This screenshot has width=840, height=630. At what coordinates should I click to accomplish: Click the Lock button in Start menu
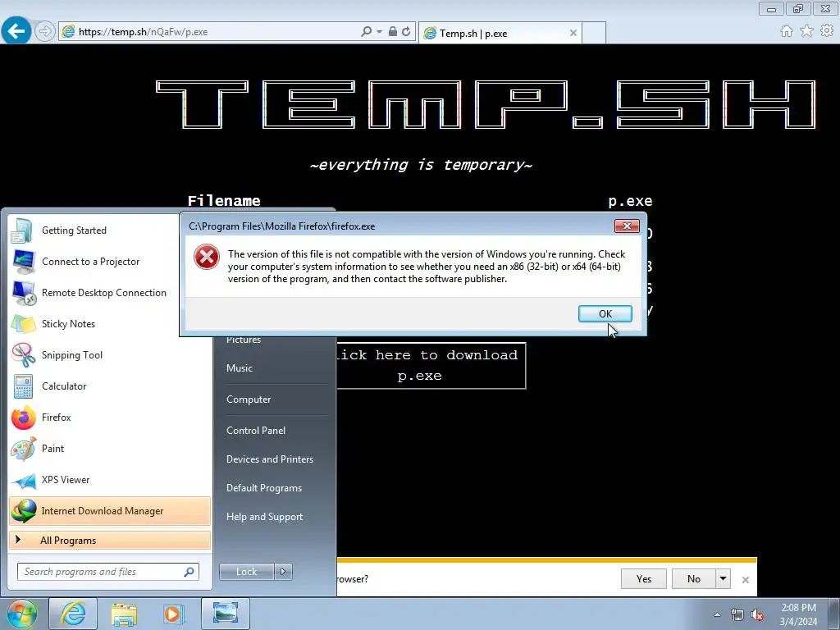pos(246,572)
